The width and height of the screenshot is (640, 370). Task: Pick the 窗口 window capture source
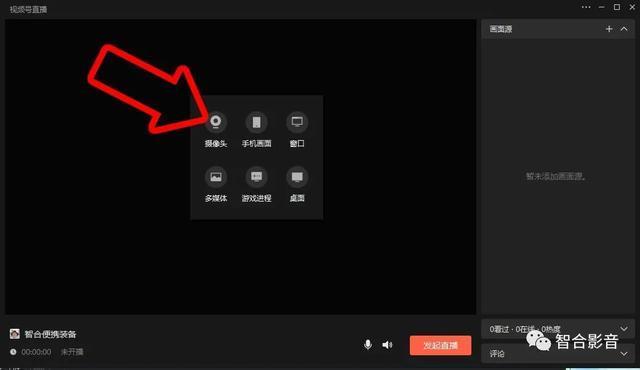[x=297, y=122]
